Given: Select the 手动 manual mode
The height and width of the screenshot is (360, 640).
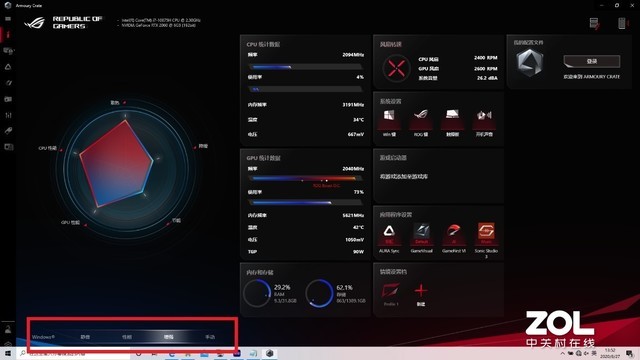Looking at the screenshot, I should [x=210, y=337].
